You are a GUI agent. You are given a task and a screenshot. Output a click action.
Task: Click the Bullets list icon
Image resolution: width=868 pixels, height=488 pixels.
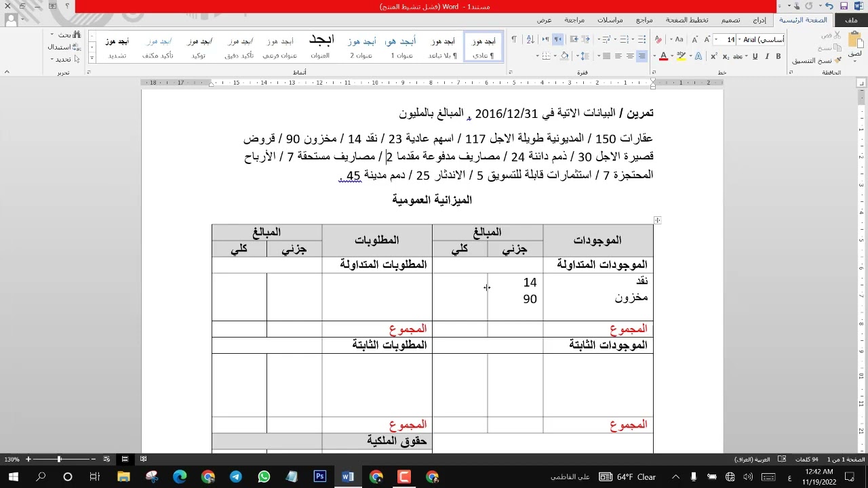click(642, 40)
